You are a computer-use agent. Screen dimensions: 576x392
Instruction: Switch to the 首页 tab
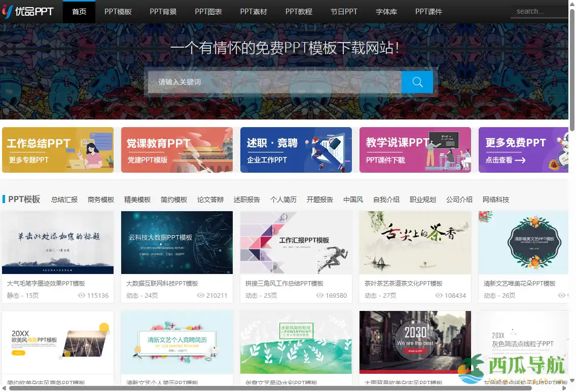tap(79, 11)
